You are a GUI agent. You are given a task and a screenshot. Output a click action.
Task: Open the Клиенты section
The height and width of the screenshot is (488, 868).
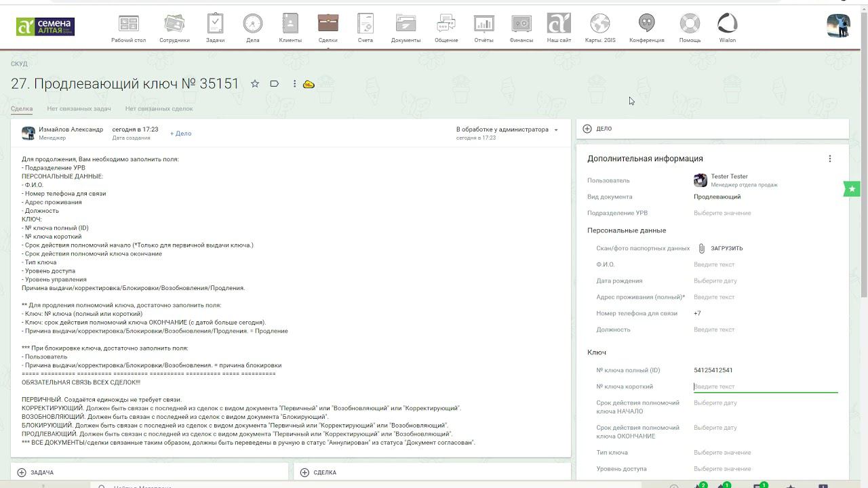click(x=290, y=28)
